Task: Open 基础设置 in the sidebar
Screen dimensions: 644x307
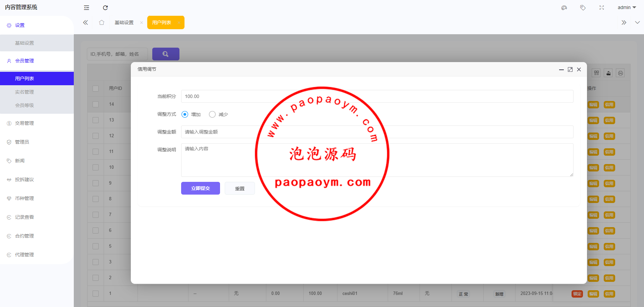Action: tap(37, 43)
